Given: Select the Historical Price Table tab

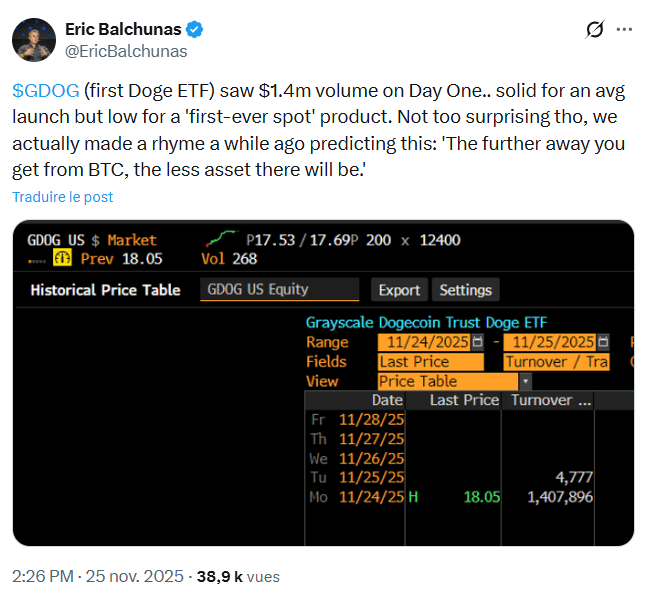Looking at the screenshot, I should [105, 290].
